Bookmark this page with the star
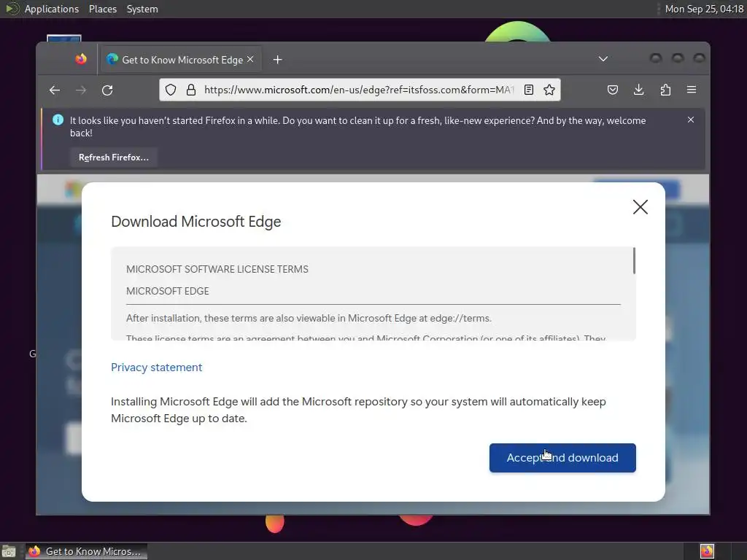The height and width of the screenshot is (560, 747). tap(549, 90)
